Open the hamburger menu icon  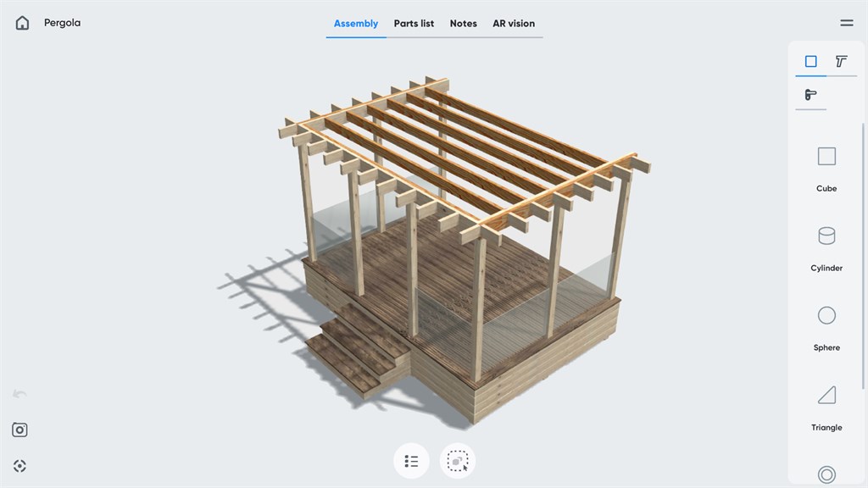847,23
